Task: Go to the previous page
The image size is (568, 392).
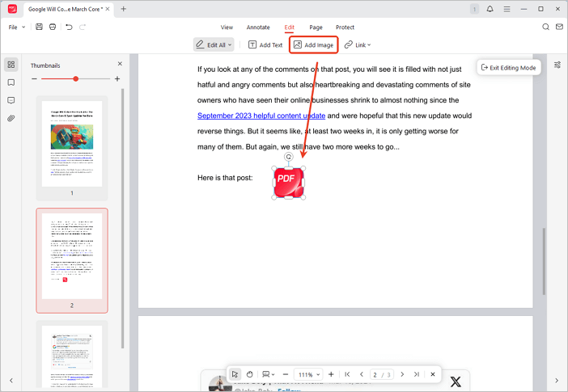Action: pyautogui.click(x=361, y=374)
